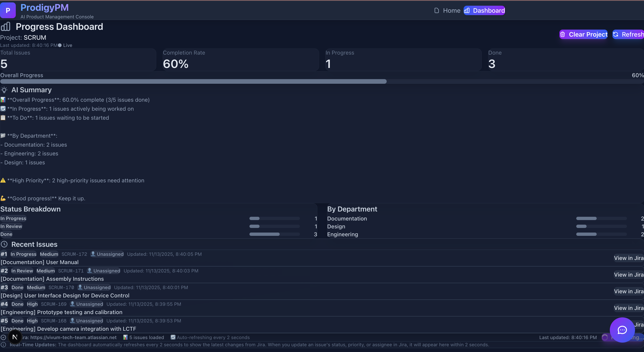Click the Live status indicator dot

pos(59,45)
